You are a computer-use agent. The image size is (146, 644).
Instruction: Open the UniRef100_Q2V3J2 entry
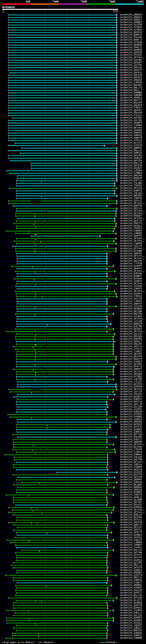(x=131, y=201)
